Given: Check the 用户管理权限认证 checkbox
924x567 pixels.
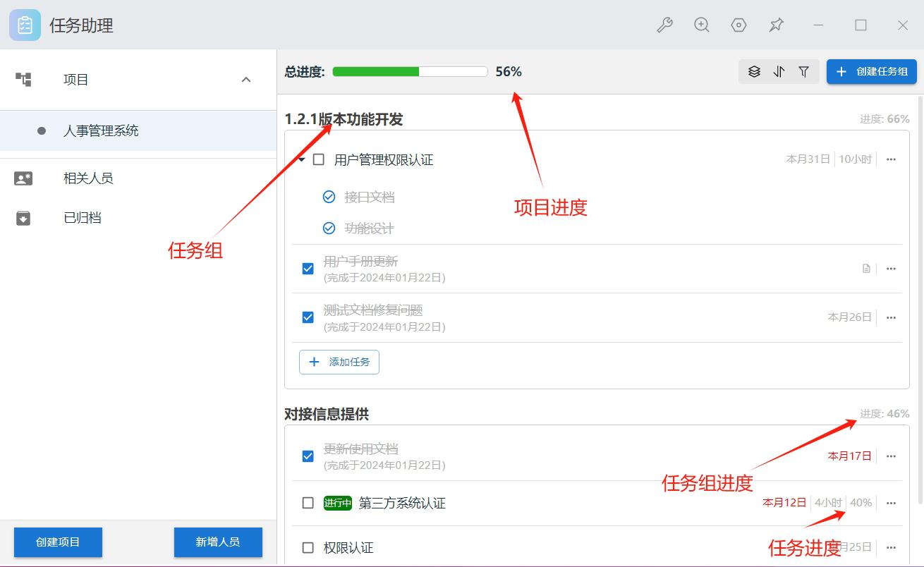Looking at the screenshot, I should coord(319,160).
